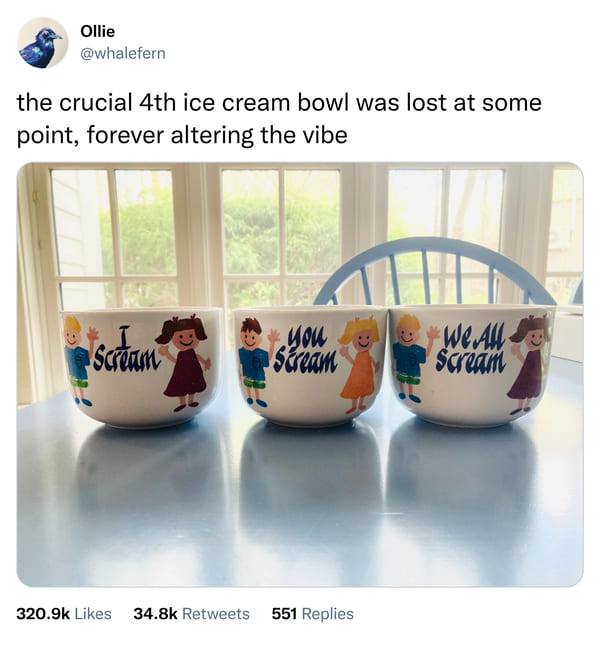Click the boy on the middle bowl

pyautogui.click(x=256, y=362)
